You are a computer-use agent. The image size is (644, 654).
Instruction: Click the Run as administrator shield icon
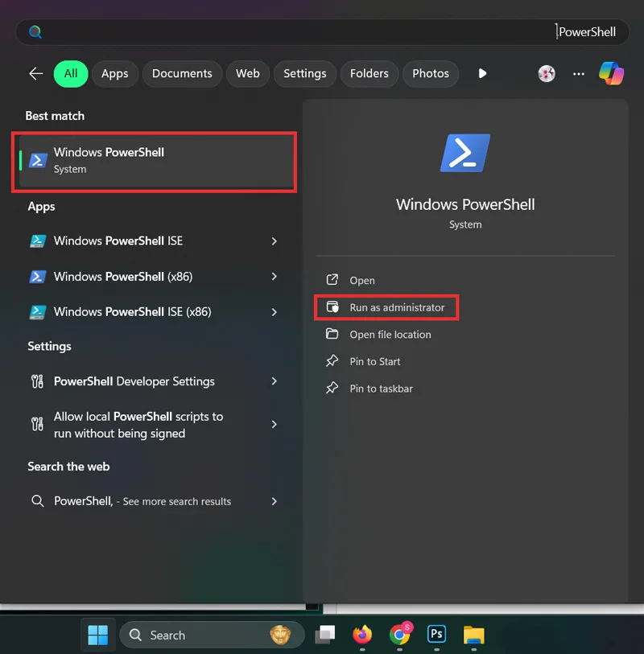(x=332, y=307)
